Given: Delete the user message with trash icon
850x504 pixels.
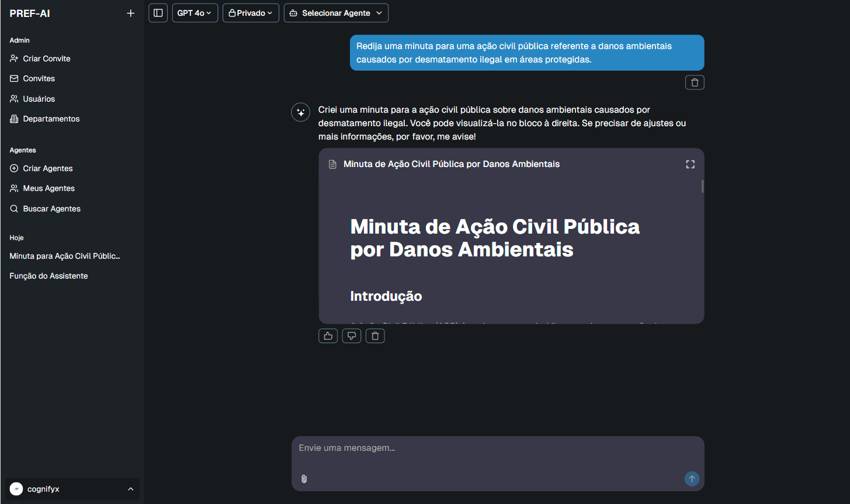Looking at the screenshot, I should coord(695,83).
